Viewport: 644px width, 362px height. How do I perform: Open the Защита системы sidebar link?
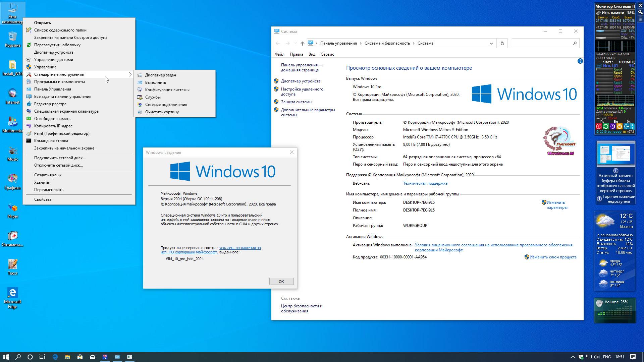pyautogui.click(x=297, y=102)
